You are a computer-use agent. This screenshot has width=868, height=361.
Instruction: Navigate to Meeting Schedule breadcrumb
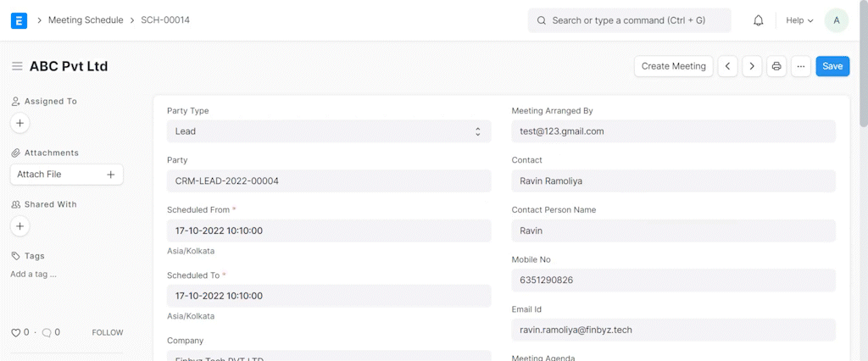[x=86, y=20]
